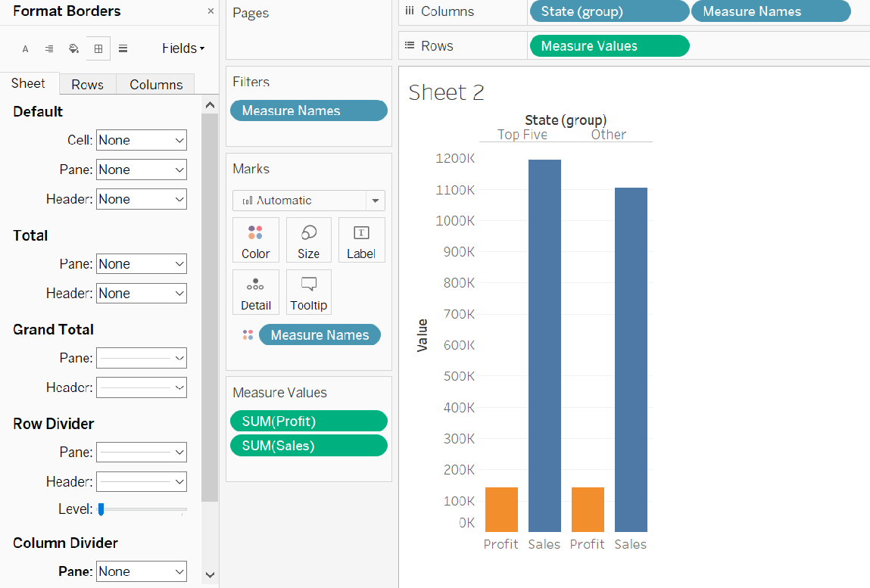870x588 pixels.
Task: Switch to the Columns tab
Action: (x=156, y=84)
